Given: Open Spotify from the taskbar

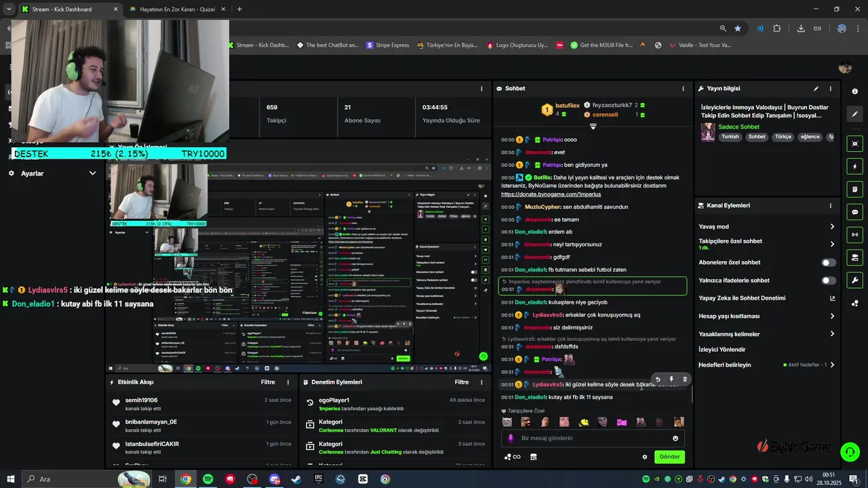Looking at the screenshot, I should (x=208, y=479).
